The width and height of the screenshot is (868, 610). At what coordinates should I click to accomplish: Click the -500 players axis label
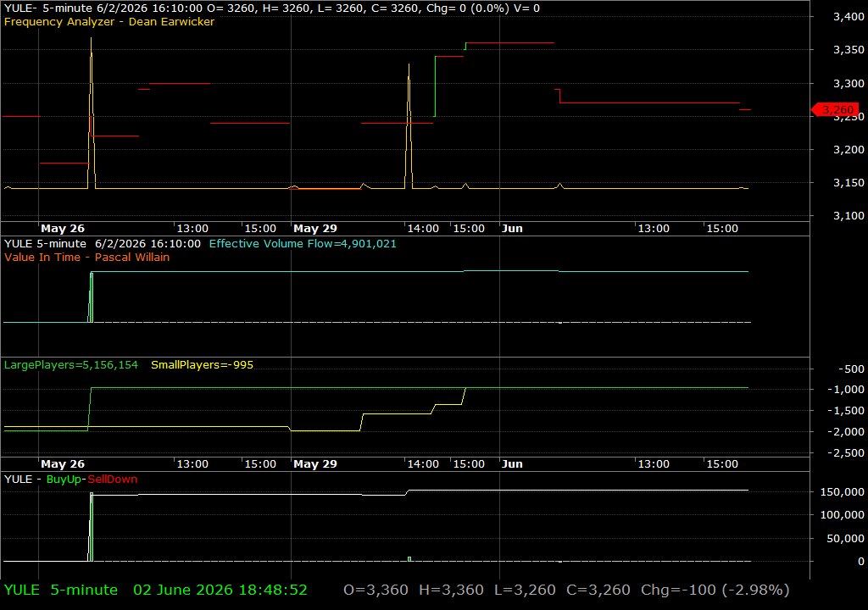851,369
